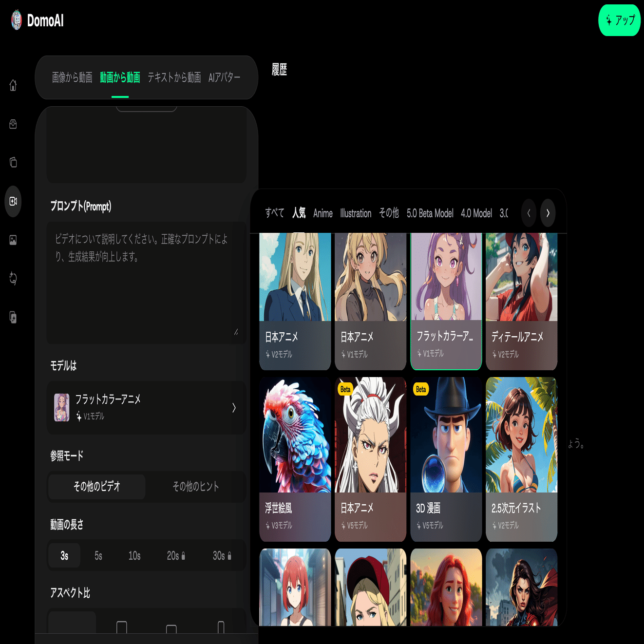
Task: Click the sparkle document icon in the sidebar
Action: tap(13, 318)
